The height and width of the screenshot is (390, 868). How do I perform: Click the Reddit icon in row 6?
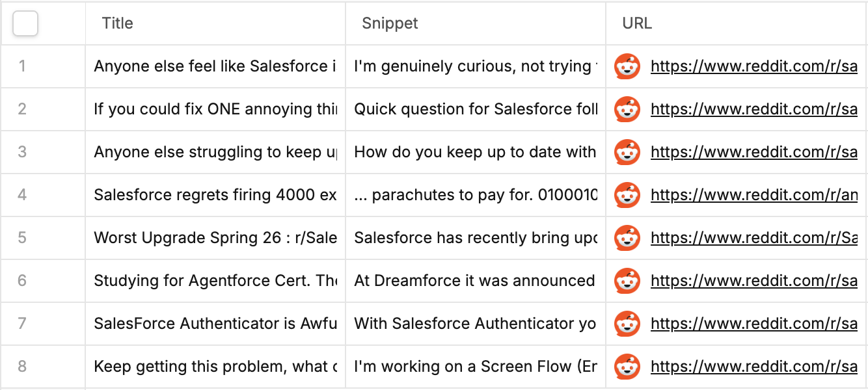click(x=627, y=281)
